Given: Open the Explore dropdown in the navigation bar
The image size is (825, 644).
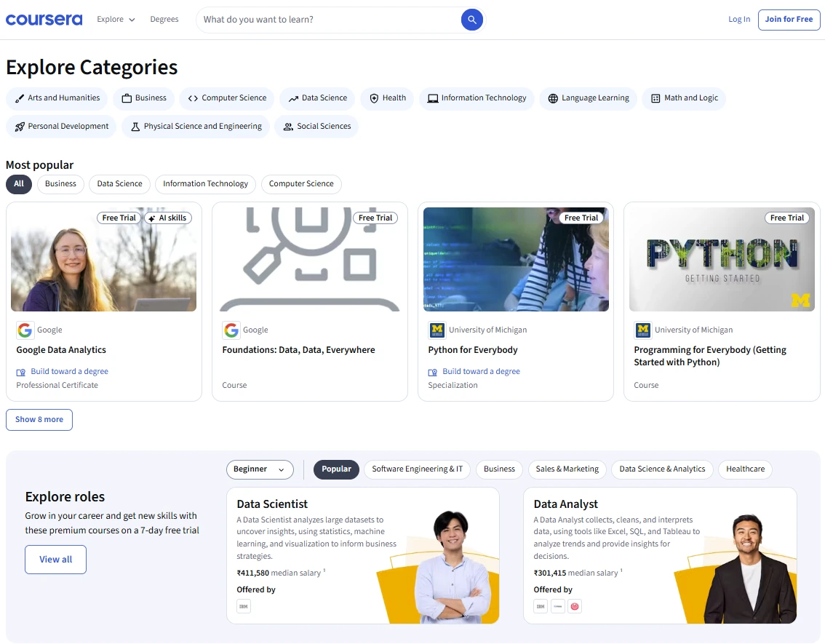Looking at the screenshot, I should 115,20.
